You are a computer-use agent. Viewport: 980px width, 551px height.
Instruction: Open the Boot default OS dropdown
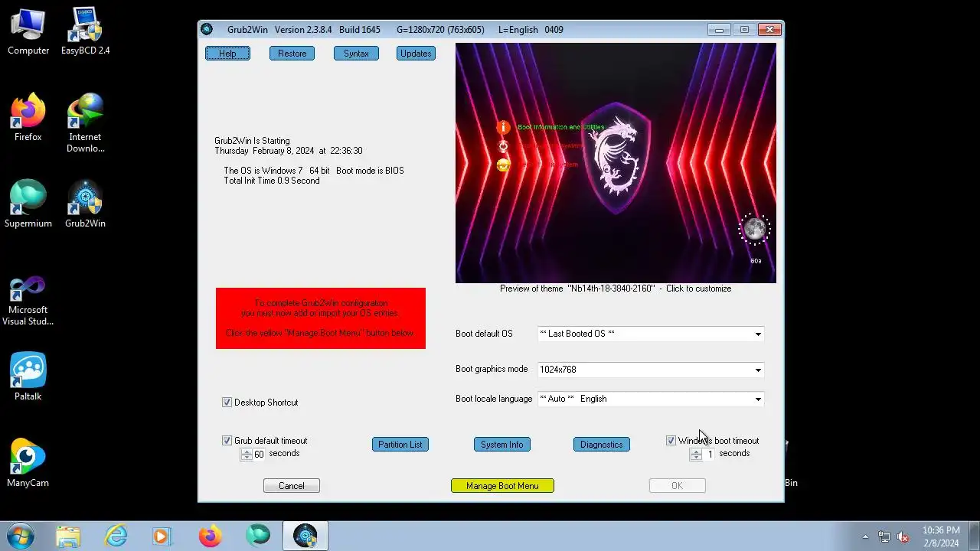[x=651, y=334]
